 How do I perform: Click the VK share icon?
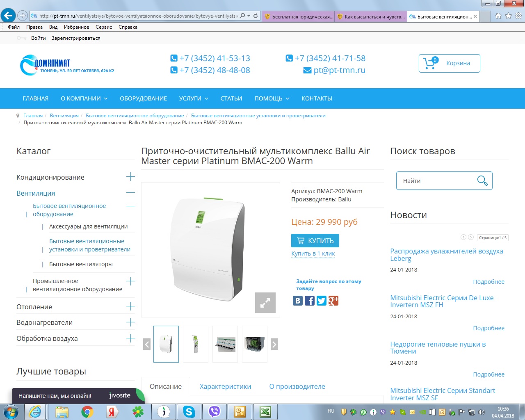298,301
